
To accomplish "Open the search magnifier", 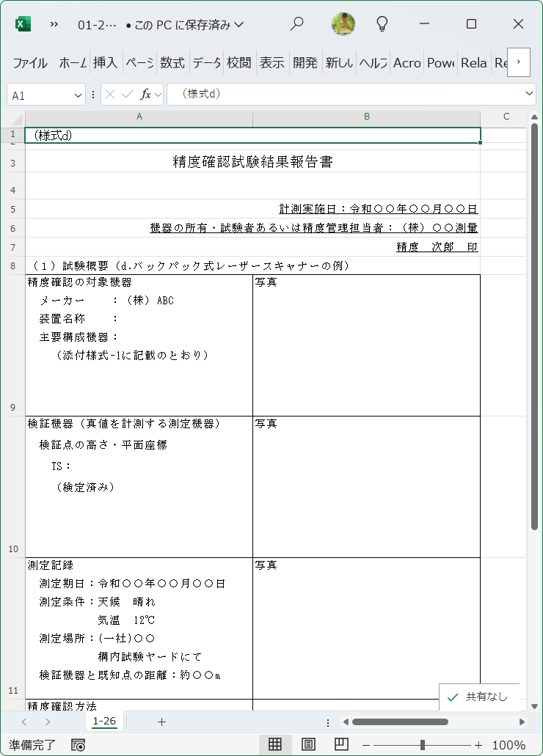I will (x=296, y=23).
